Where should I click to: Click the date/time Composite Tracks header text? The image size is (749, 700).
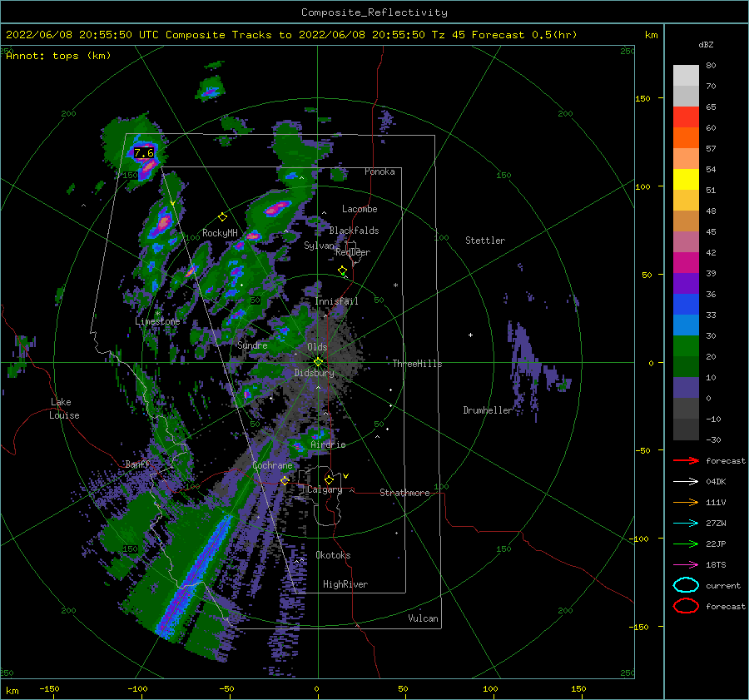[291, 35]
